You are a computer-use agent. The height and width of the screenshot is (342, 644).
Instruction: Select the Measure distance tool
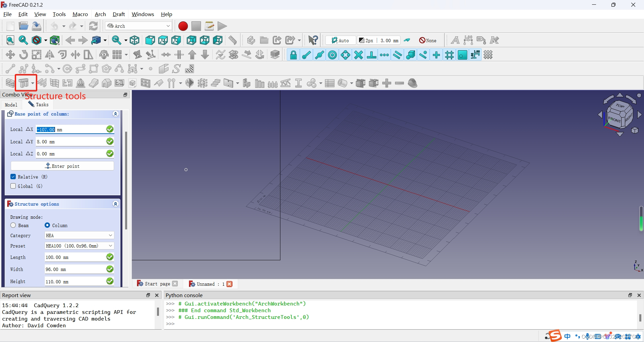coord(233,40)
